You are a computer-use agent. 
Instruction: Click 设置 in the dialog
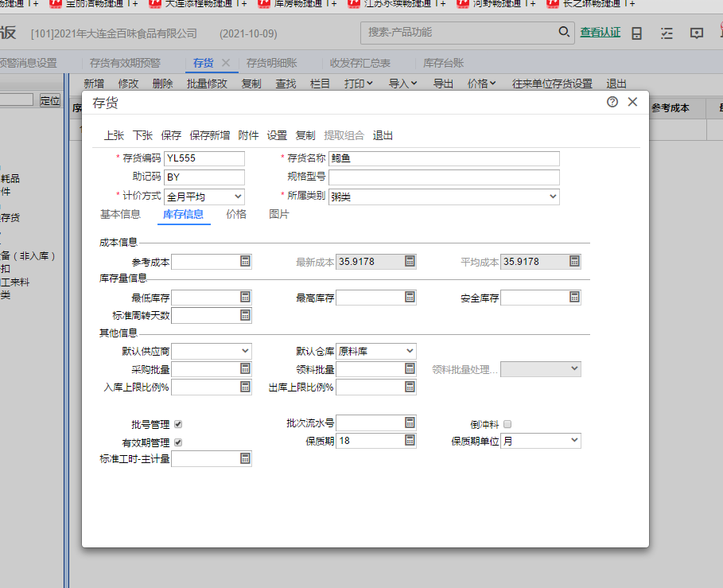click(x=277, y=135)
